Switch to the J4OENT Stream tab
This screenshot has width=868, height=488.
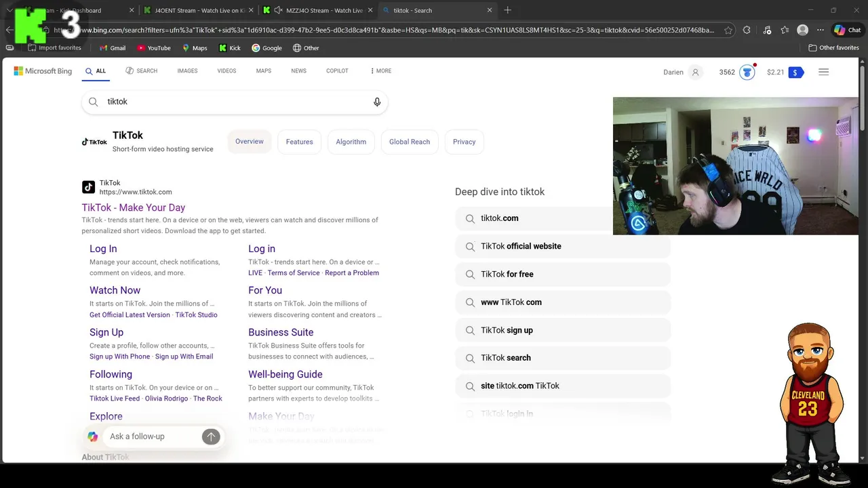198,10
